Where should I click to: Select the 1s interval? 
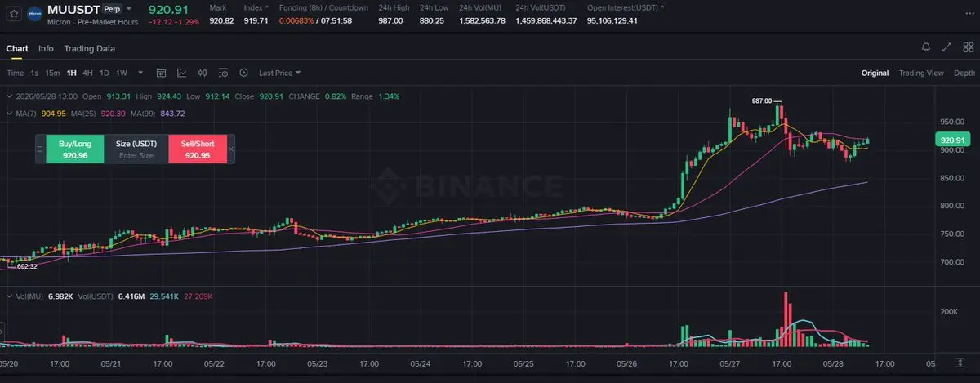coord(34,73)
